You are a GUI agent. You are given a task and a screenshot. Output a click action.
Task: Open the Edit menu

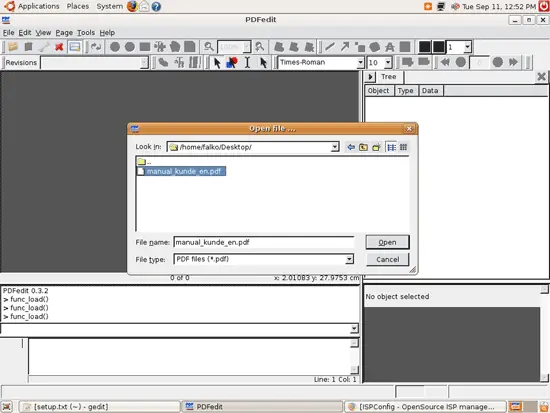[x=25, y=33]
